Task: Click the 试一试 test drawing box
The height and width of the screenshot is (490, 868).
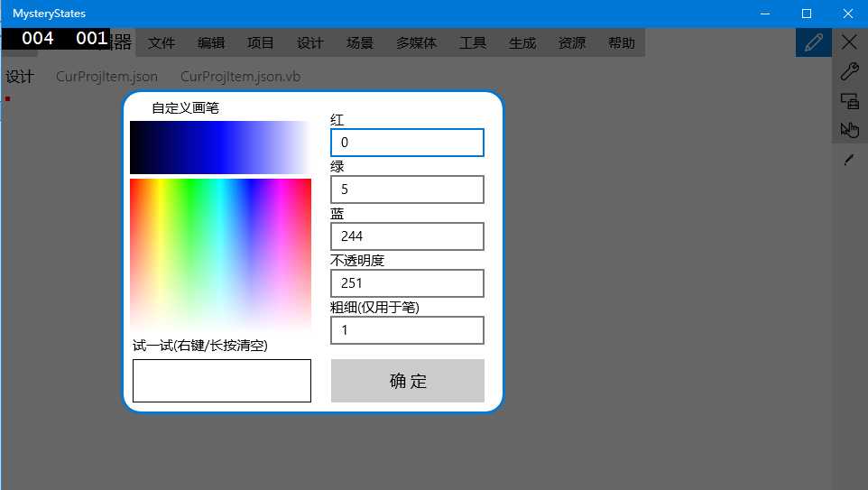Action: (222, 381)
